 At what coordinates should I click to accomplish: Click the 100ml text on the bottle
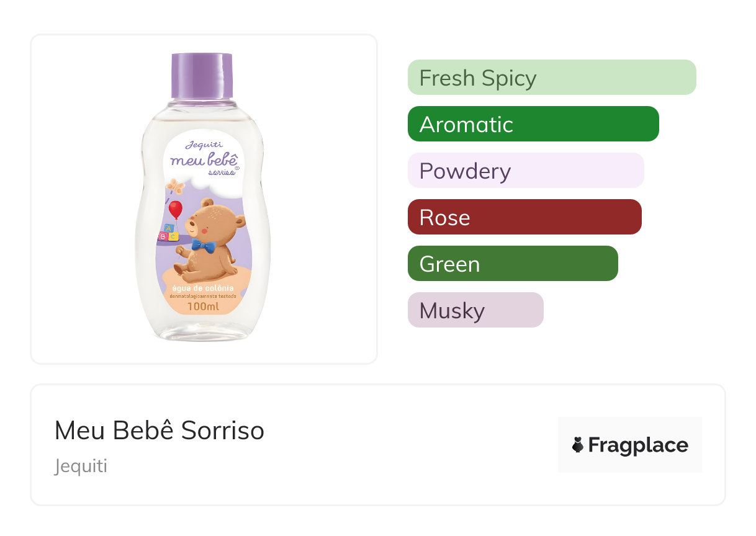tap(203, 306)
